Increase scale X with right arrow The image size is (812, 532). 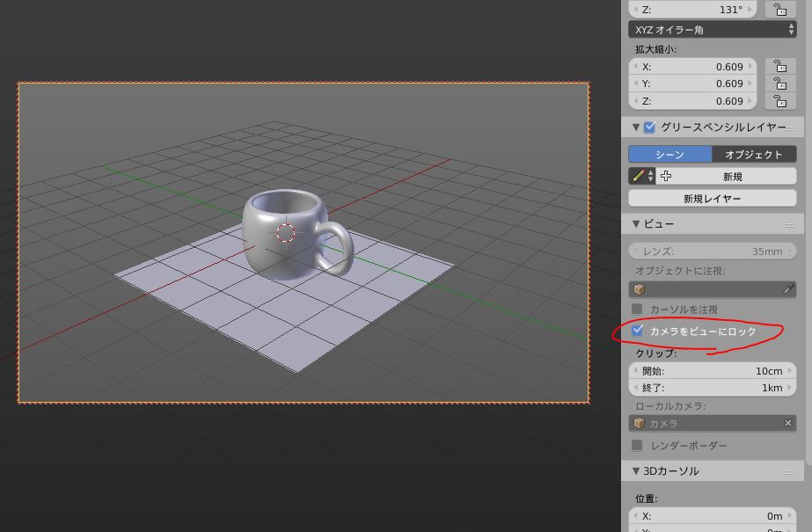(750, 66)
